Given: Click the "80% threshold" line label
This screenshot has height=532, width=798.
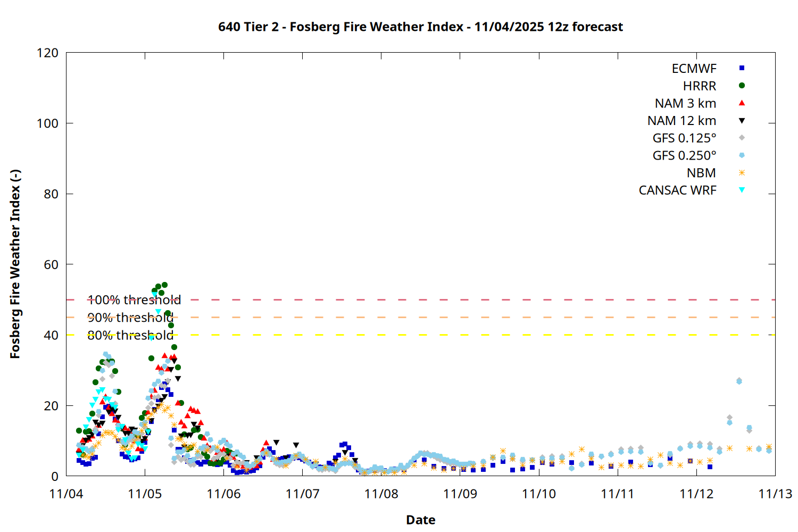Looking at the screenshot, I should click(130, 335).
